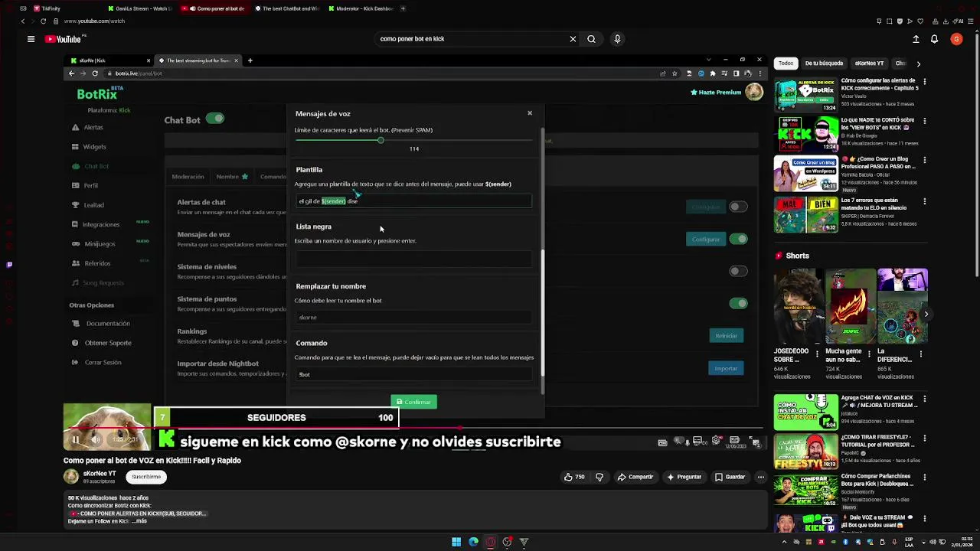
Task: Dislike the video
Action: tap(599, 477)
